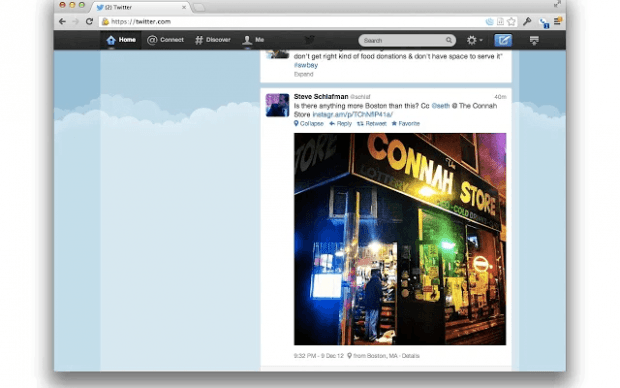Retweet the Connah Store tweet

372,123
